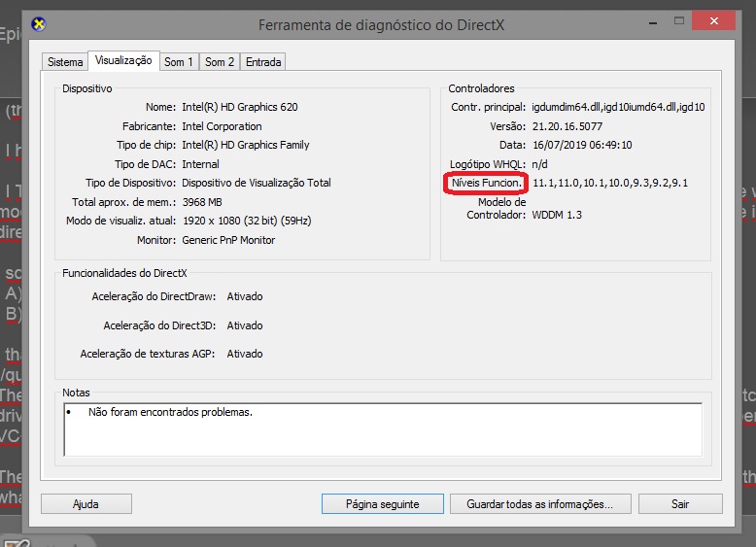Click the date 16/07/2019 06:49:10
The width and height of the screenshot is (756, 547).
coord(582,145)
